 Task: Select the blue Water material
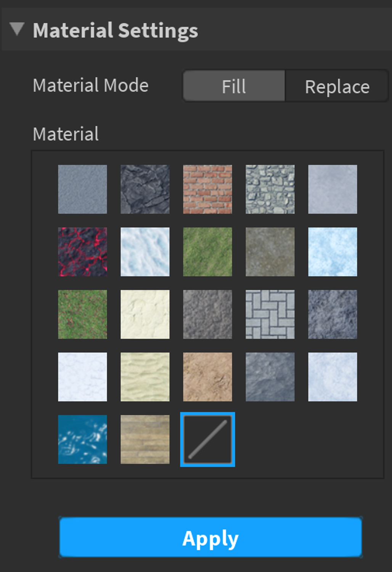(x=82, y=439)
